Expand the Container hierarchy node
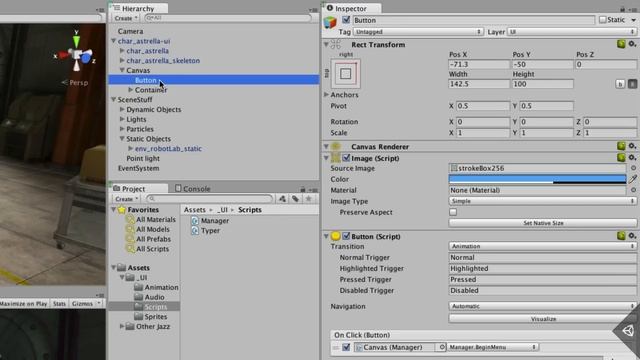The width and height of the screenshot is (640, 360). click(x=131, y=90)
